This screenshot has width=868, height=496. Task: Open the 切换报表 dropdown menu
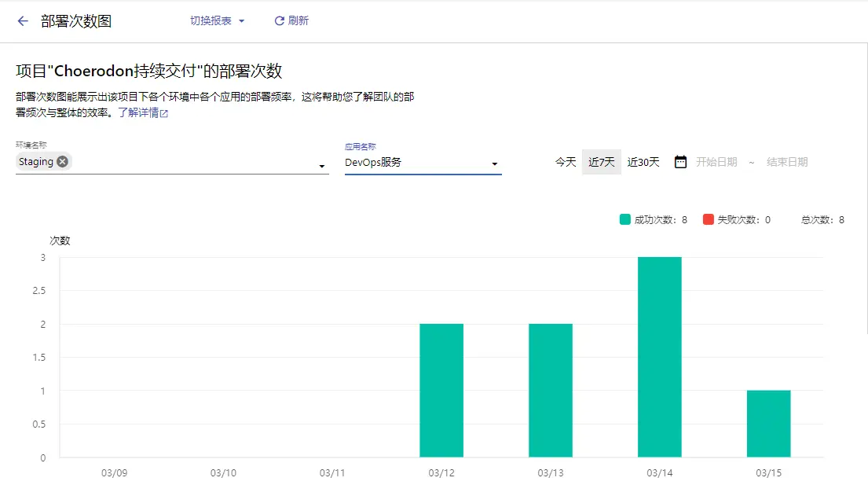(x=217, y=21)
